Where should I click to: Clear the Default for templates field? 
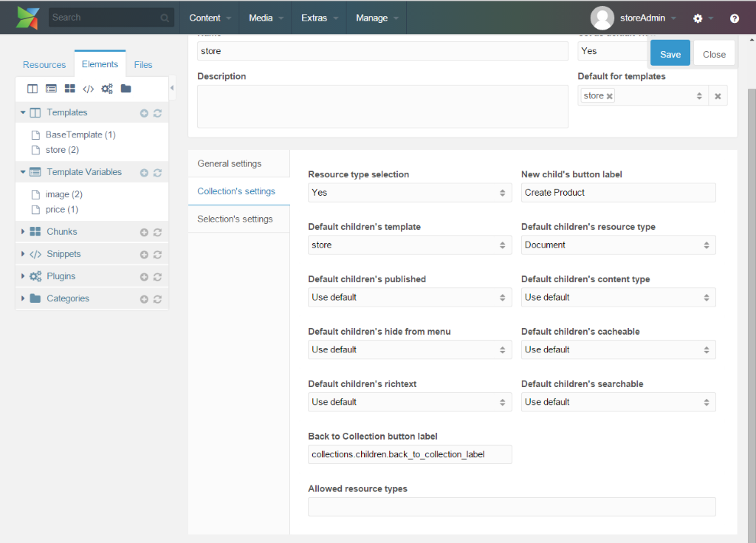[x=718, y=96]
